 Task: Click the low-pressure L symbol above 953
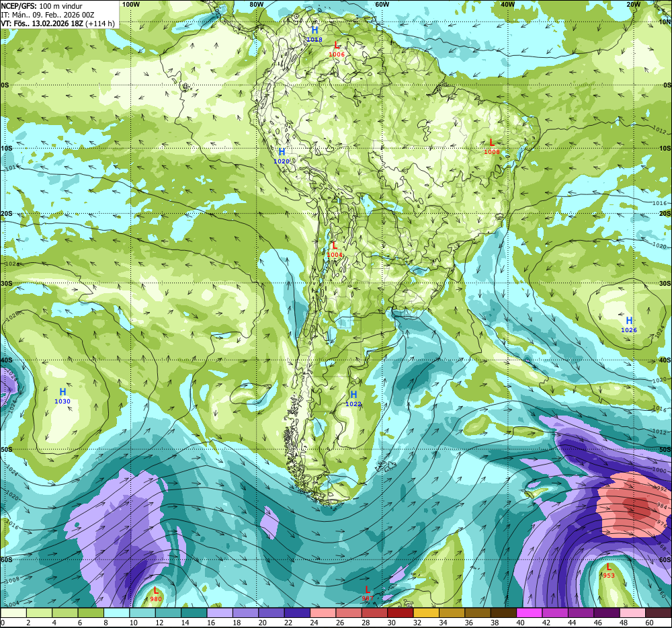tap(609, 567)
